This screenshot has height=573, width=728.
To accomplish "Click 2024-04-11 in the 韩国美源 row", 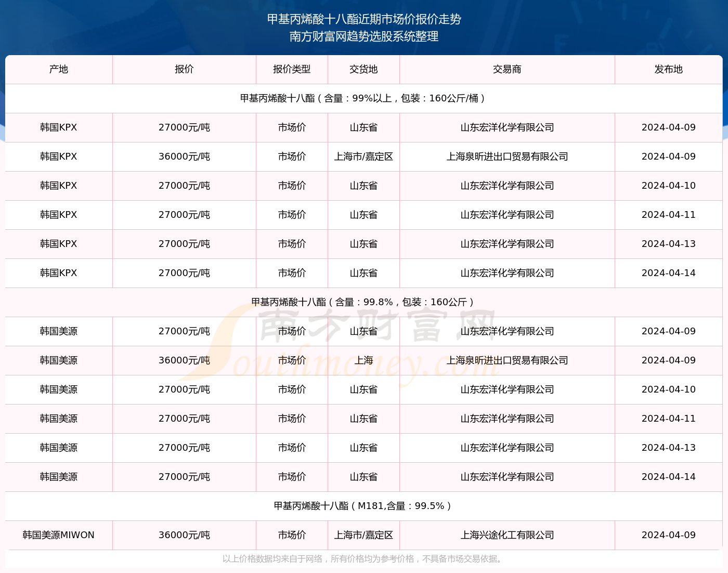I will pyautogui.click(x=668, y=419).
